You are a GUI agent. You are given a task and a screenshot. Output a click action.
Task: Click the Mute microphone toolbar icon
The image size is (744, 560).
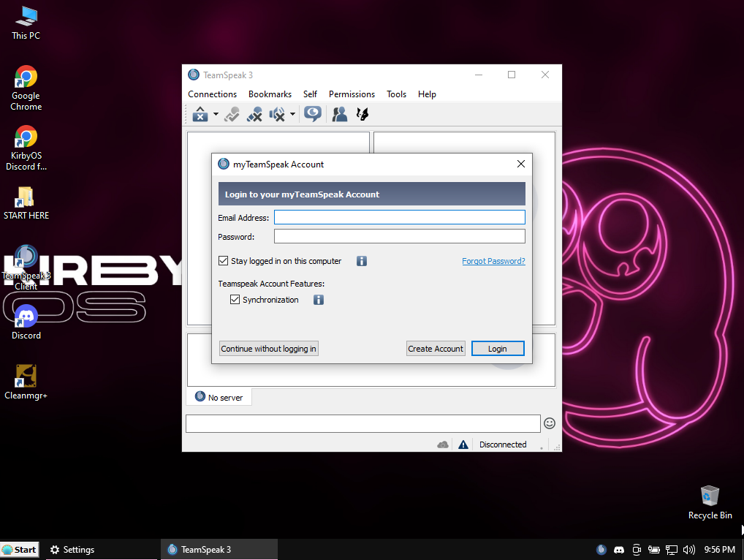pos(254,114)
